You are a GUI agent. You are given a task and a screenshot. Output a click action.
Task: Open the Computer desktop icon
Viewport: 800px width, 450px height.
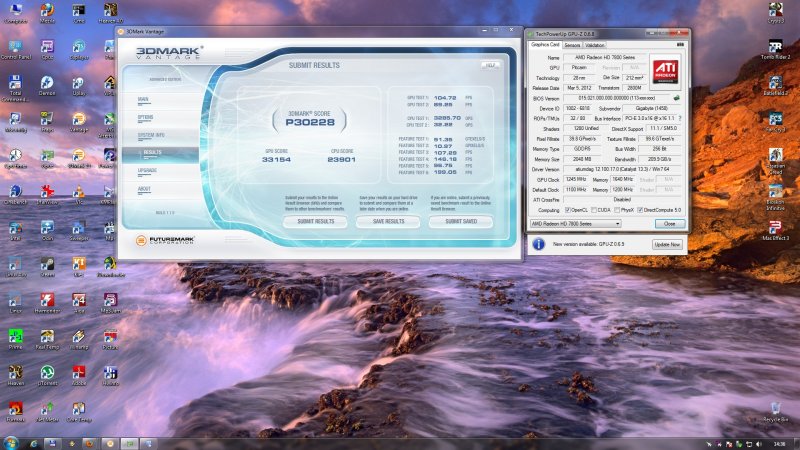[15, 13]
